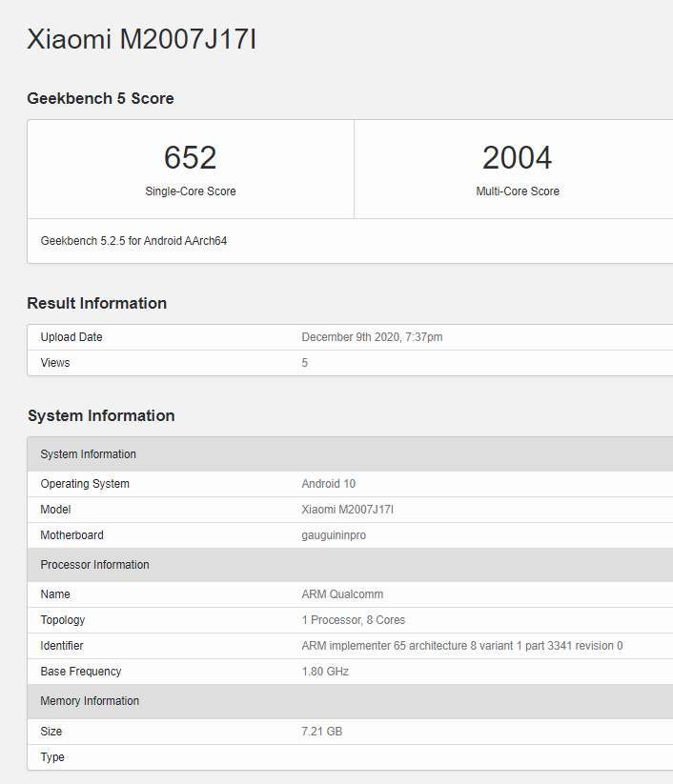Select the Views count of 5
The height and width of the screenshot is (784, 673).
(x=304, y=362)
